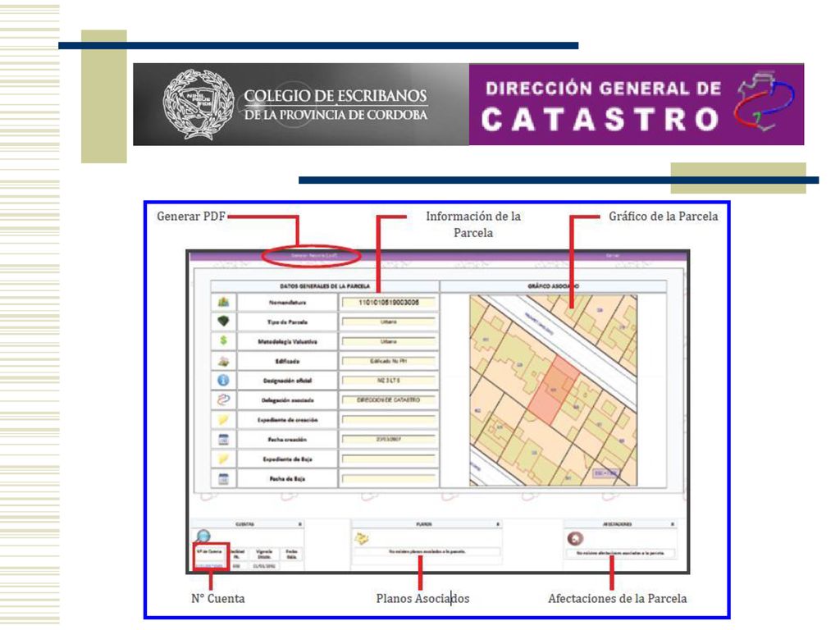Click the 'Fecha Baja' column header in Cuentas

(291, 554)
